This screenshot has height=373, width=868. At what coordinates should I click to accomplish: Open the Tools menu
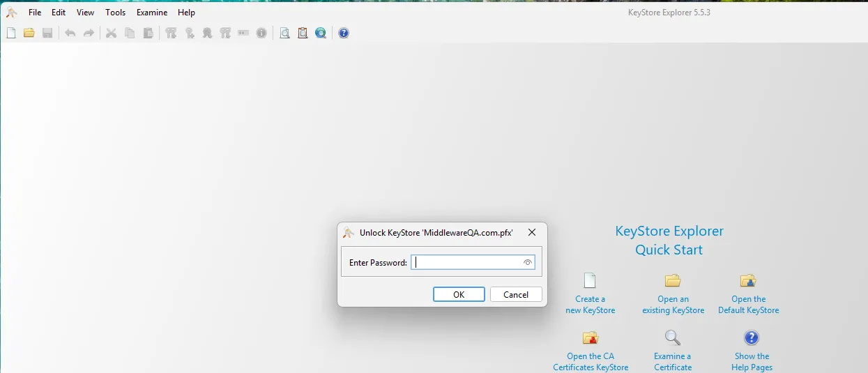116,13
